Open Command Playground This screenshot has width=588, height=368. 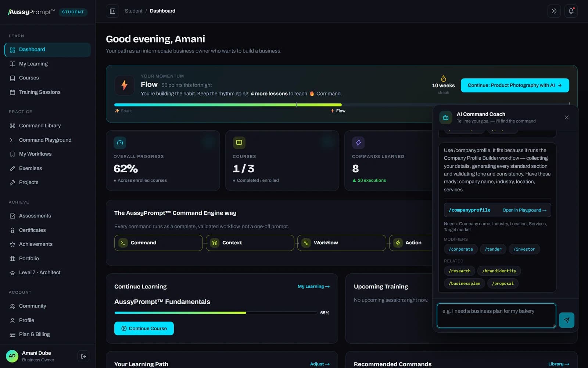click(x=48, y=140)
